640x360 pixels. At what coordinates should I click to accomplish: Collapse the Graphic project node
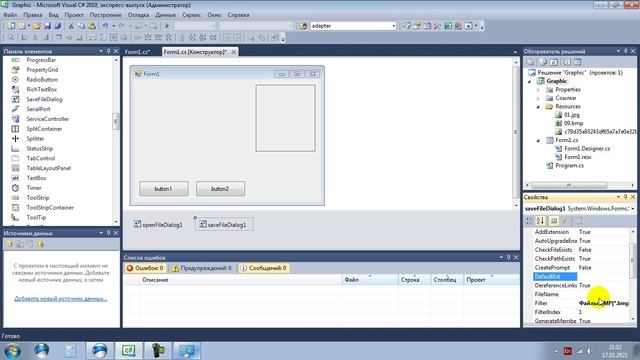tap(530, 81)
